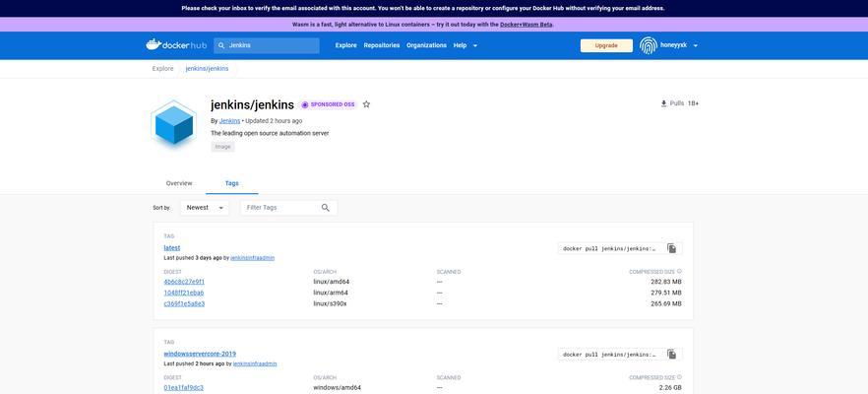Open the Docker+Wasm Beta link
868x394 pixels.
[x=526, y=25]
